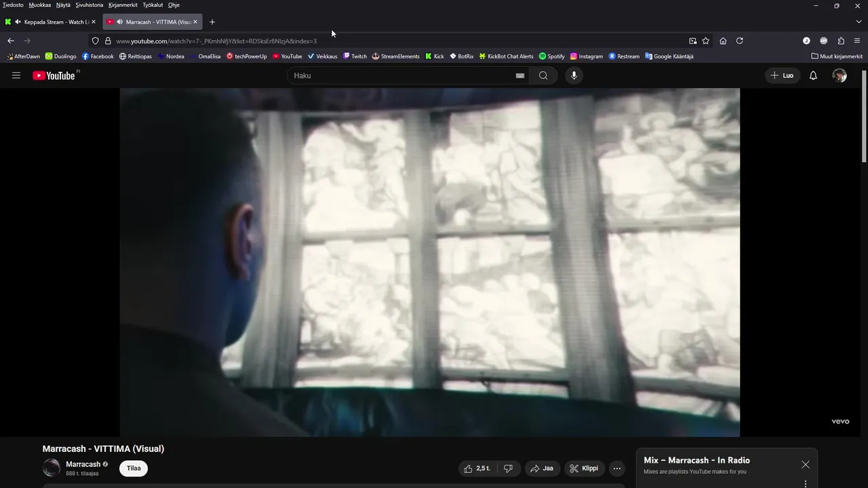Image resolution: width=868 pixels, height=488 pixels.
Task: Open the AfterDawn bookmark
Action: click(x=23, y=56)
